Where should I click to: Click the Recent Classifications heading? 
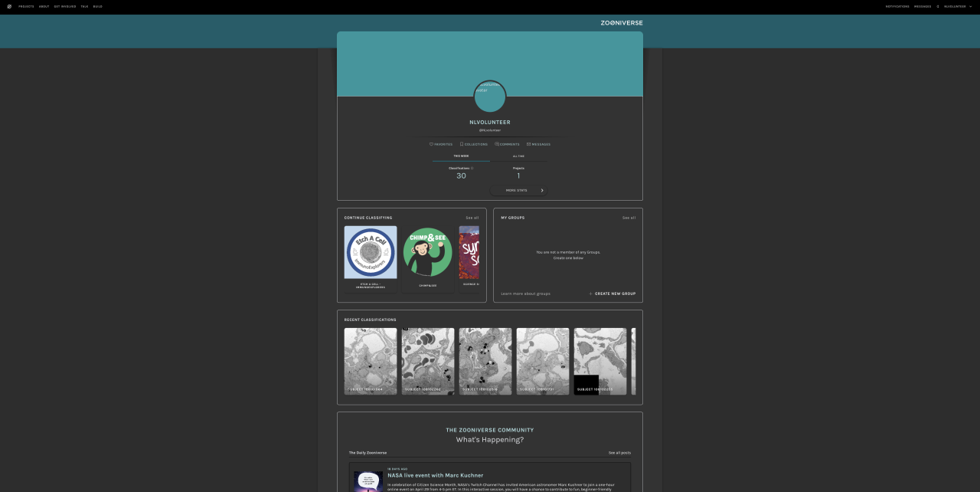pos(371,320)
